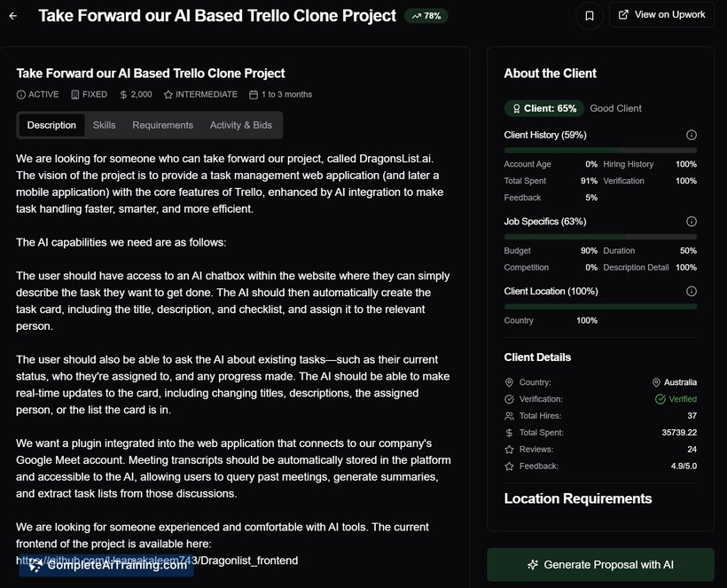727x588 pixels.
Task: Click the Job Specifics info icon
Action: (x=691, y=222)
